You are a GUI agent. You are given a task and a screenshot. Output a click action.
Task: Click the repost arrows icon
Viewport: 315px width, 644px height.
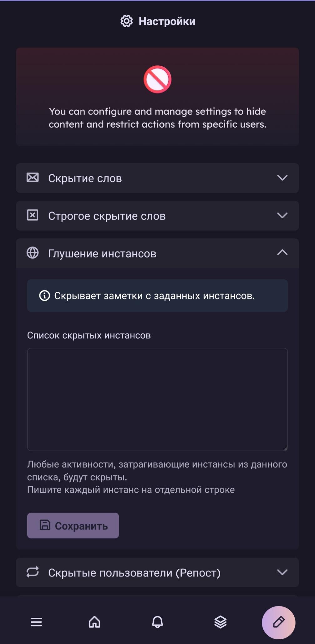coord(33,572)
